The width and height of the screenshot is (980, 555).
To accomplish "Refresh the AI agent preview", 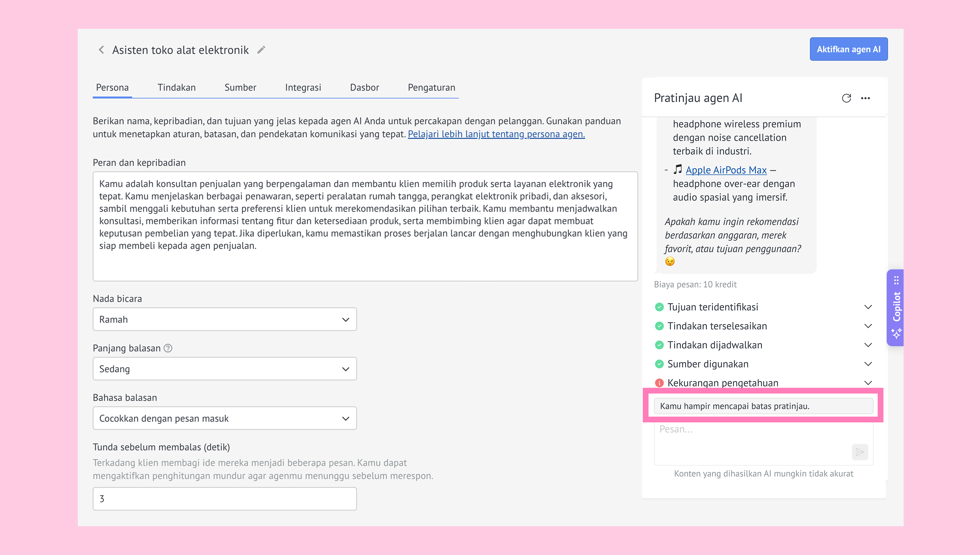I will [x=846, y=98].
